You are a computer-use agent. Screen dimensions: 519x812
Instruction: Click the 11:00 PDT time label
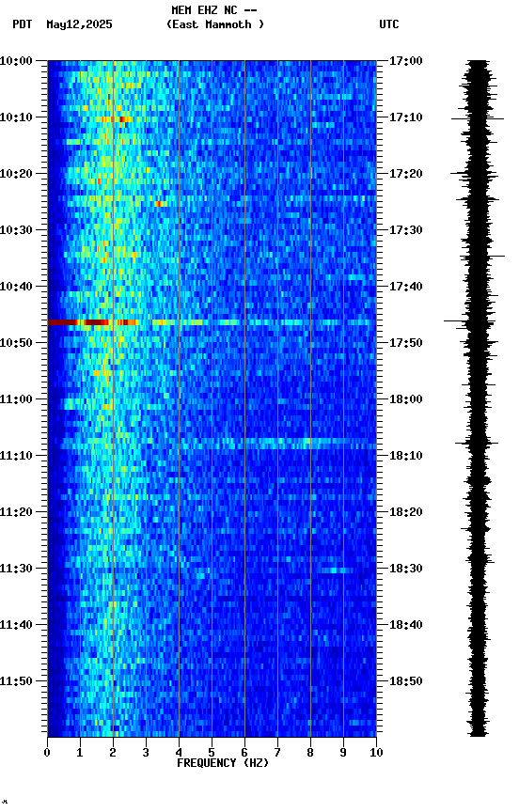coord(16,399)
